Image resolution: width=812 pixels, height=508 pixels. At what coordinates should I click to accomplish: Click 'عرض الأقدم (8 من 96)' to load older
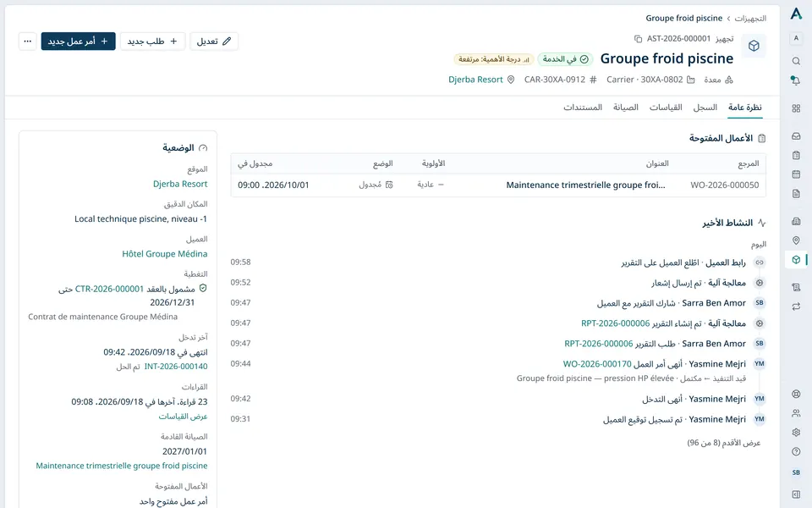click(x=724, y=443)
